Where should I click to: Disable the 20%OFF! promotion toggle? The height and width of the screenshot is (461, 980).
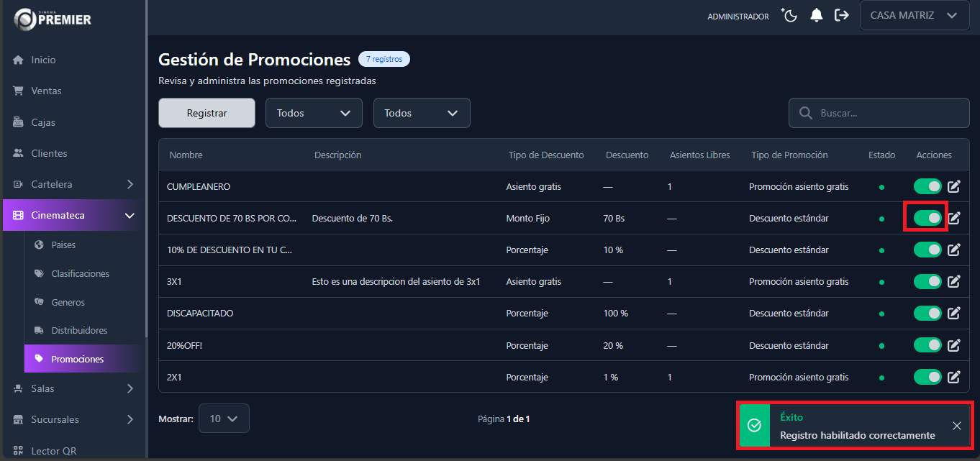[x=927, y=345]
